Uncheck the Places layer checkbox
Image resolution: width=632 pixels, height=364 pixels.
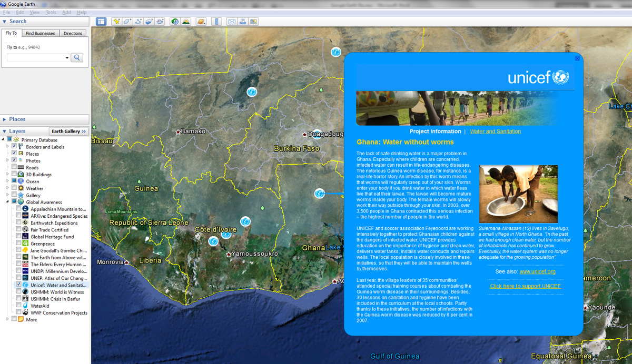[14, 154]
